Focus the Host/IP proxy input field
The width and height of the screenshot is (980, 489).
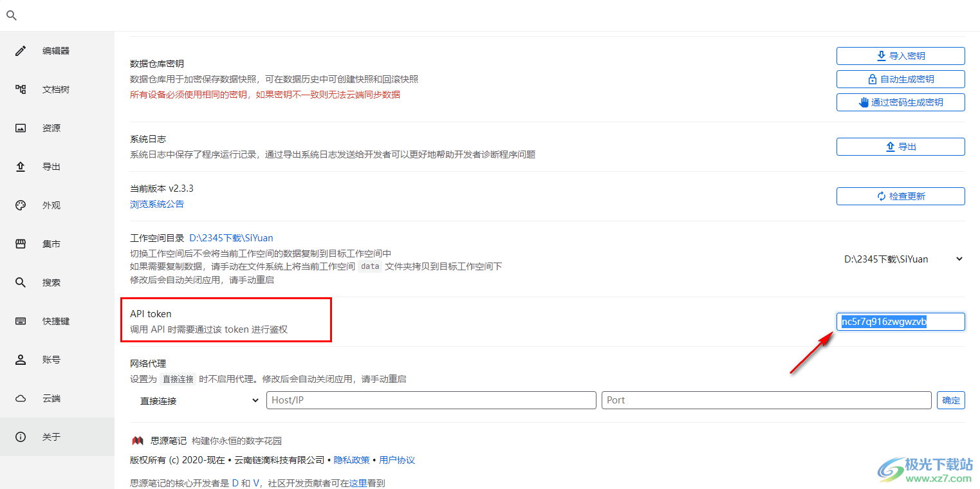click(x=431, y=400)
